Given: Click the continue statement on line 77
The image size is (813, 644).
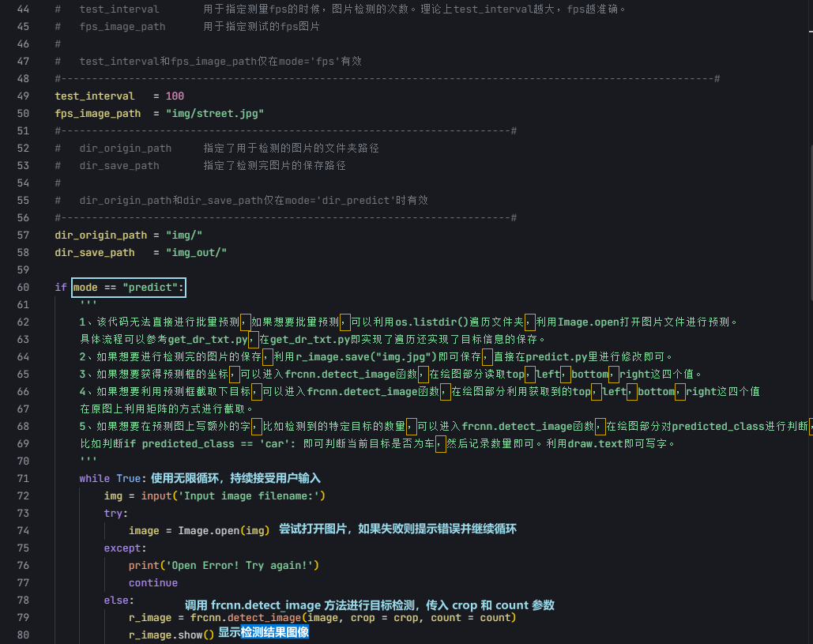Looking at the screenshot, I should click(152, 582).
